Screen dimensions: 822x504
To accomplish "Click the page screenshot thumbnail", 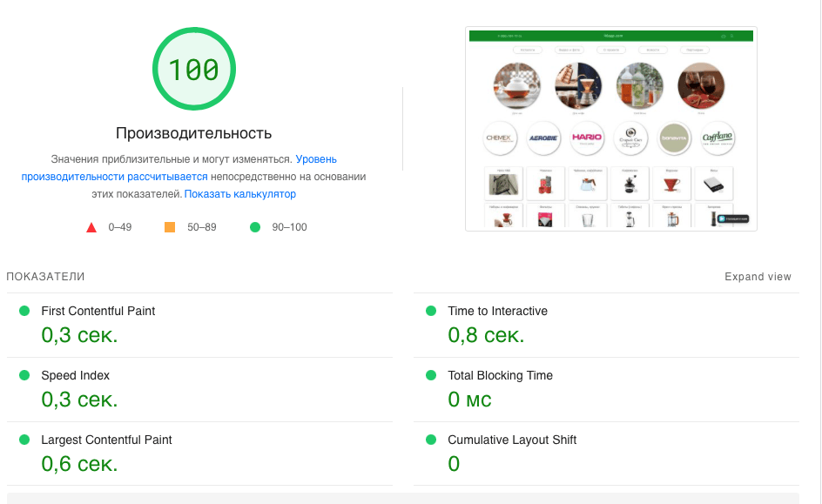I will (x=611, y=129).
